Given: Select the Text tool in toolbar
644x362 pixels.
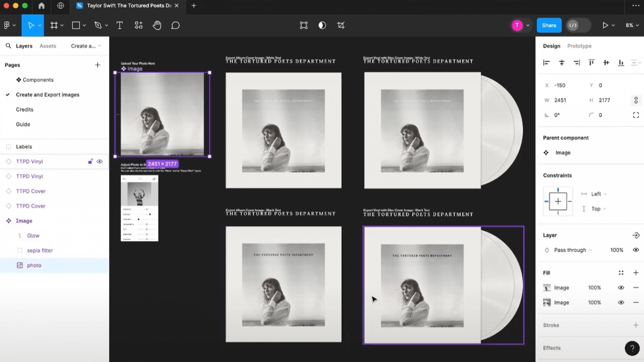Looking at the screenshot, I should [x=119, y=26].
